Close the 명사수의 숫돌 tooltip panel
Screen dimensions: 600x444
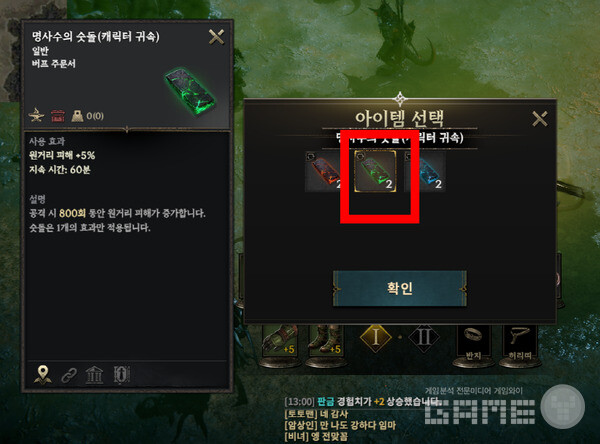(x=216, y=38)
